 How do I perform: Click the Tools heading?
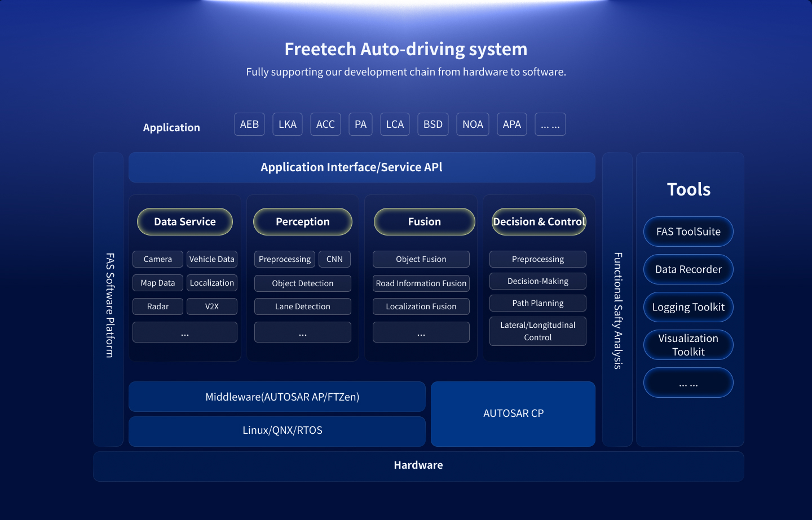tap(689, 189)
